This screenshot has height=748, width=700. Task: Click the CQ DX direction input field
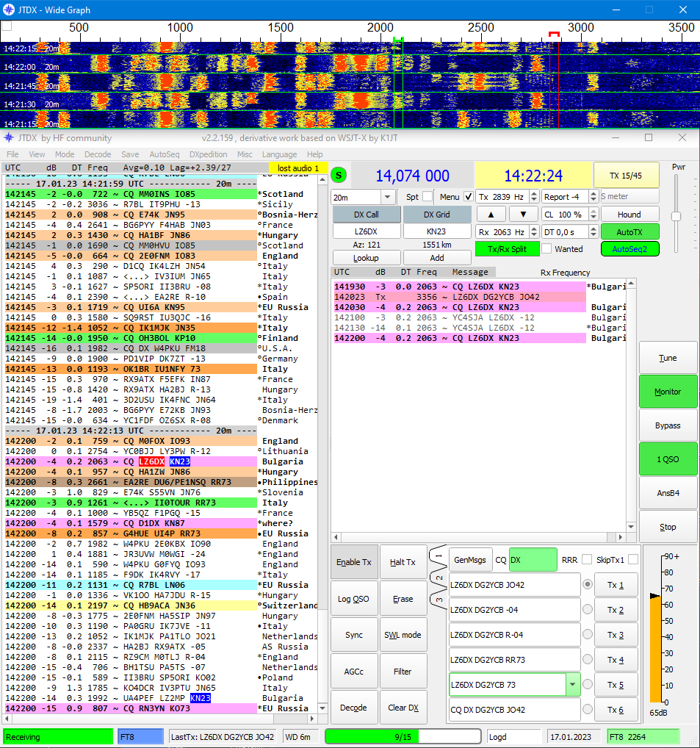(533, 560)
